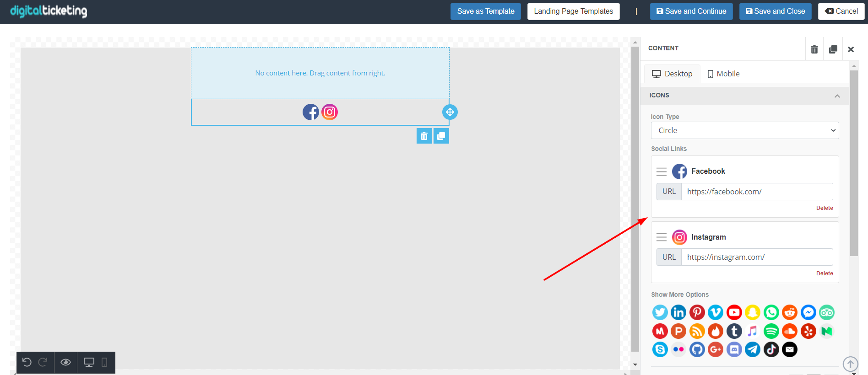Duplicate the icons block on canvas
This screenshot has width=868, height=375.
(441, 136)
